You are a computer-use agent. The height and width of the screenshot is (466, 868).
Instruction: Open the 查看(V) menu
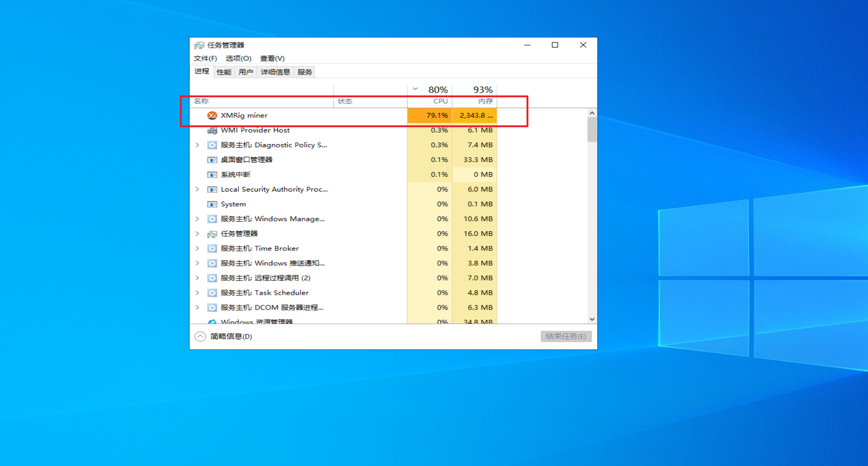[x=272, y=58]
